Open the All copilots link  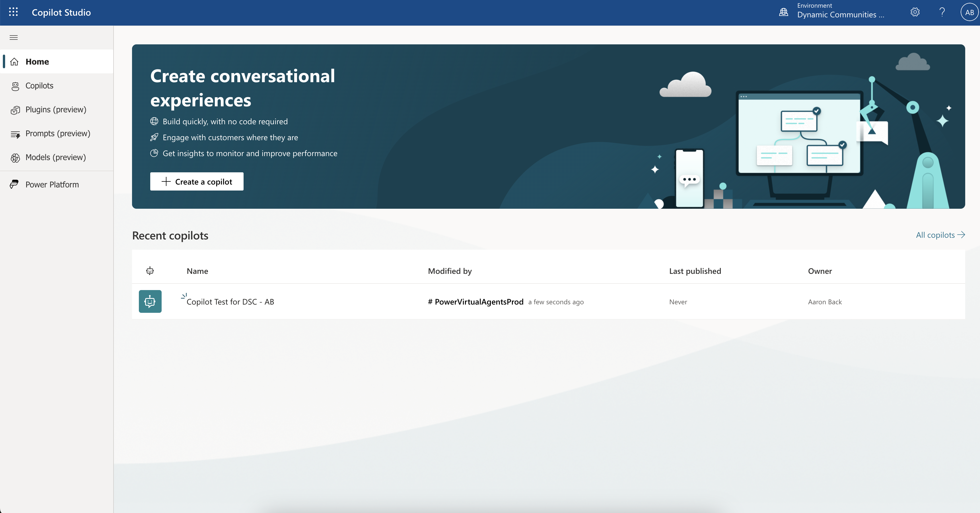[940, 235]
